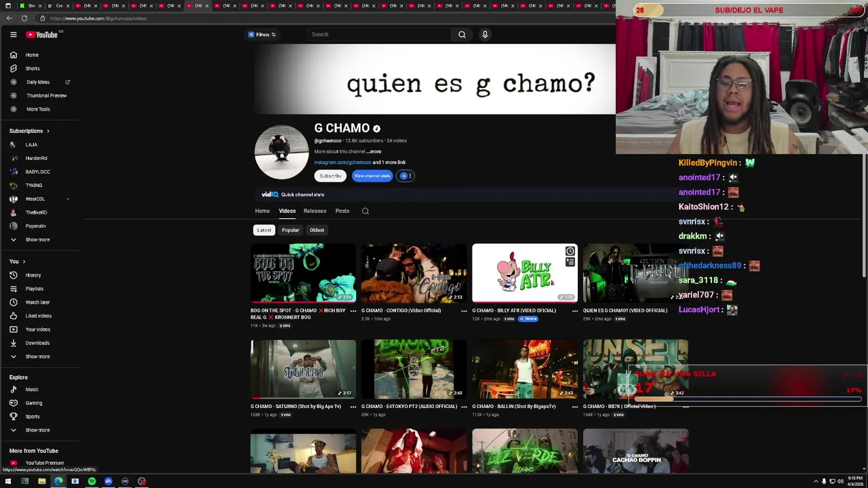
Task: Open the Filters dropdown near search
Action: click(x=262, y=35)
